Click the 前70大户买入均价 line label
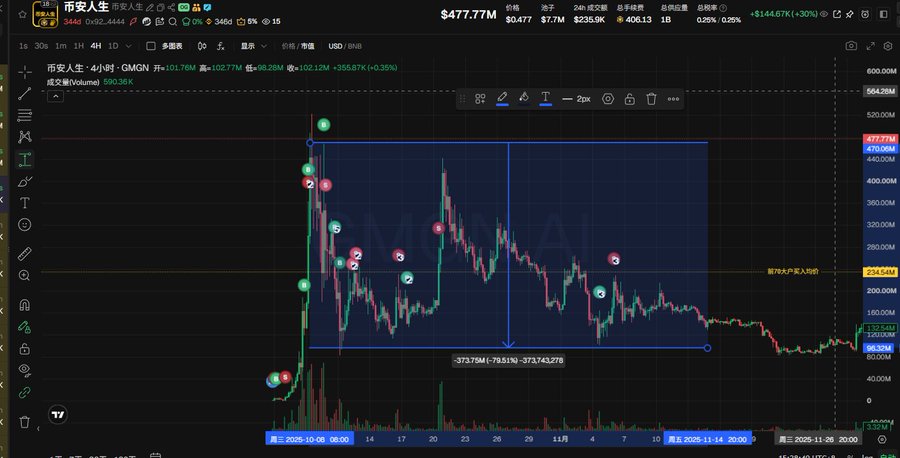Image resolution: width=900 pixels, height=458 pixels. [793, 271]
